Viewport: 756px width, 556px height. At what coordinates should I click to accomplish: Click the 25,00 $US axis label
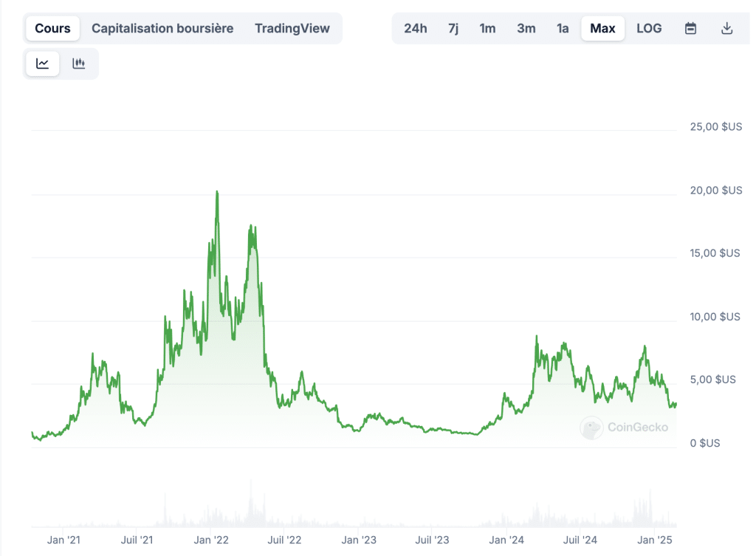point(716,127)
